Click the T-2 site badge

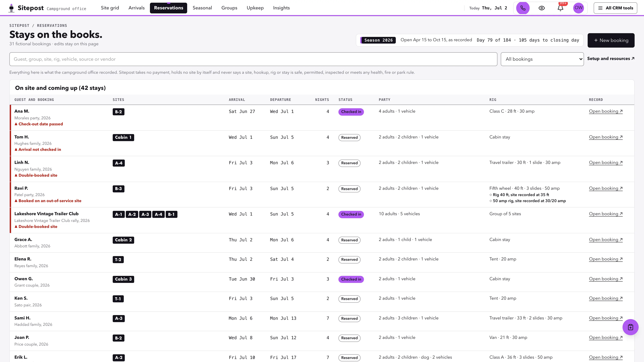[118, 260]
